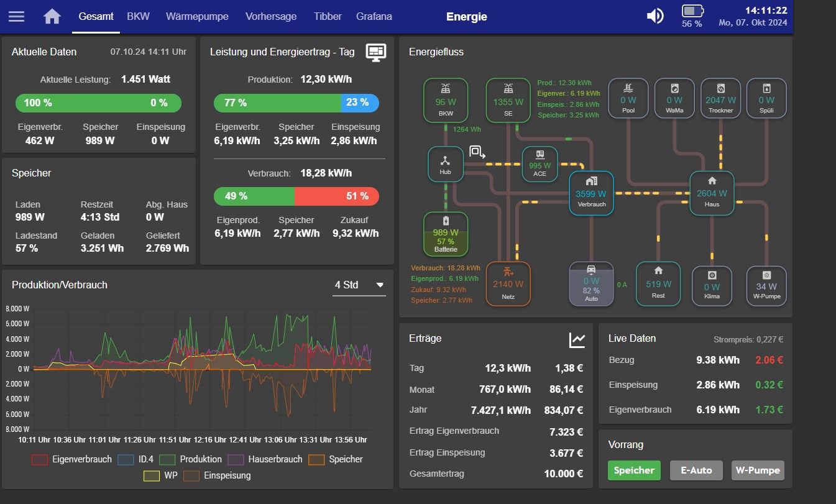Viewport: 836px width, 504px height.
Task: Click the Netz grid node
Action: (x=508, y=284)
